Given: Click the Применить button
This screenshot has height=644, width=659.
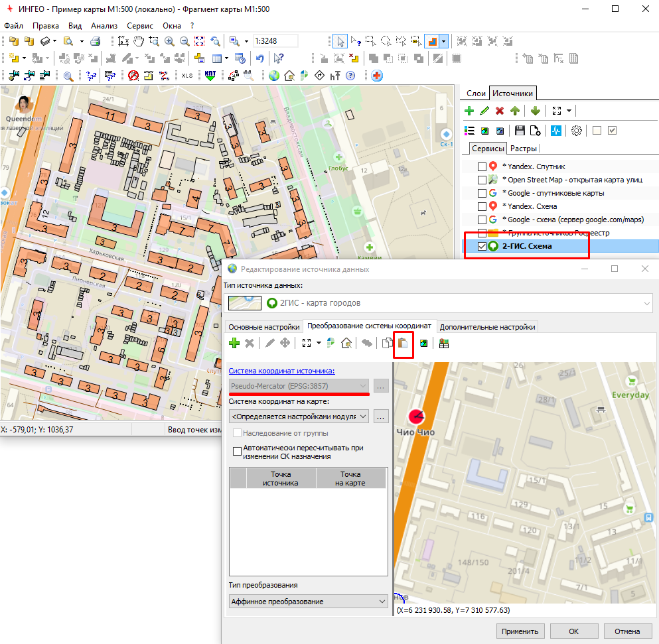Looking at the screenshot, I should 520,631.
